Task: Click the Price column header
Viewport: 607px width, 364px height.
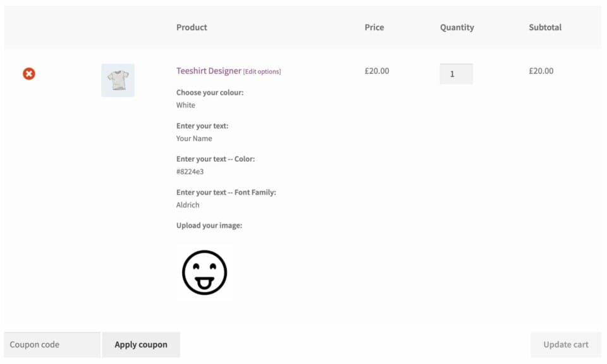Action: point(374,27)
